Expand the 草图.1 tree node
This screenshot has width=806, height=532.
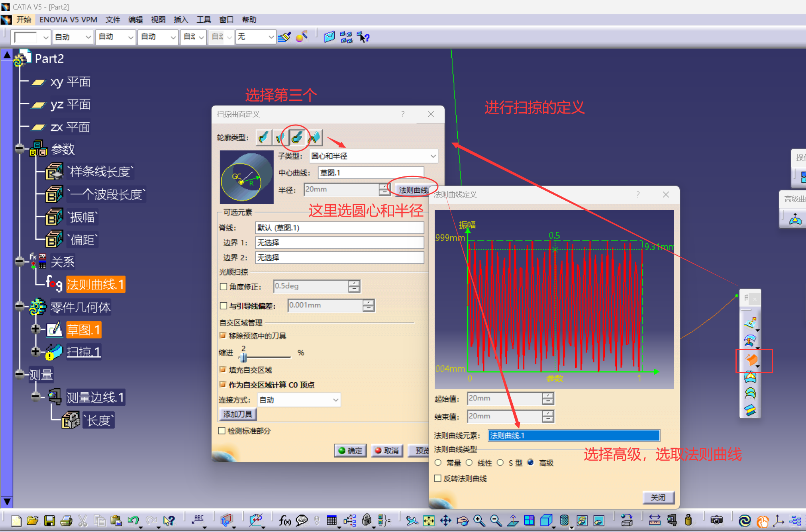35,329
